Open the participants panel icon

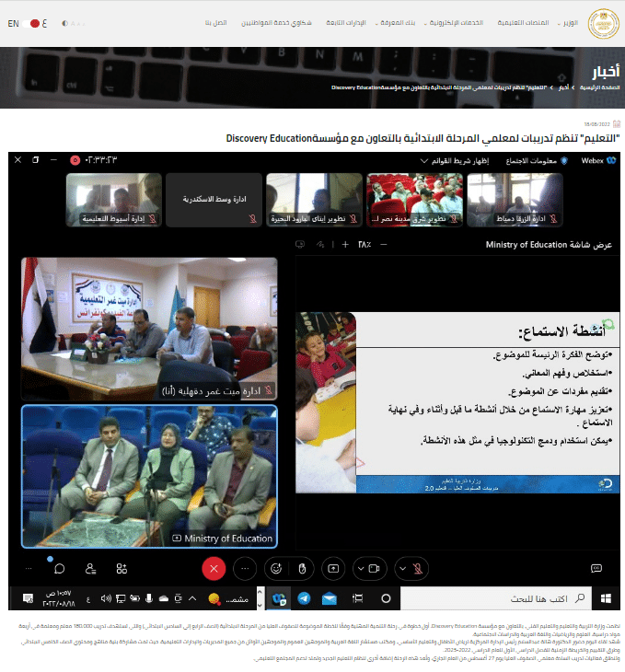click(x=90, y=569)
